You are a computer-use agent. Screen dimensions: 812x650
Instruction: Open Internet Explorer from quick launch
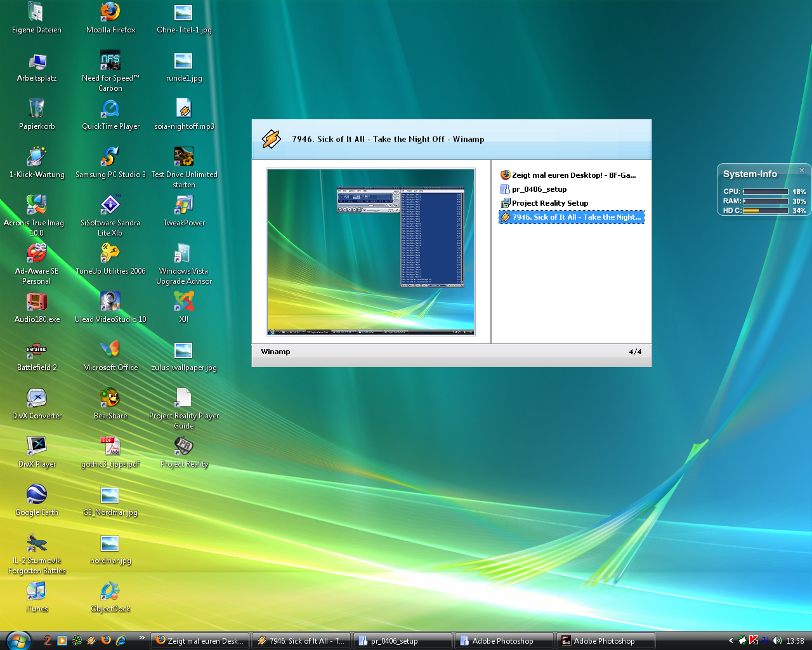[x=121, y=640]
